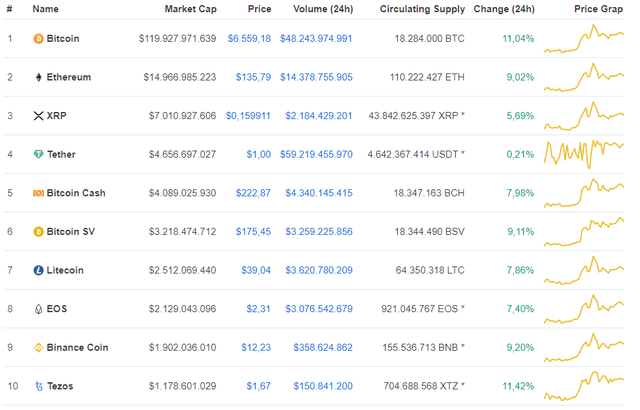This screenshot has width=640, height=410.
Task: Sort by the Price column header
Action: 260,9
